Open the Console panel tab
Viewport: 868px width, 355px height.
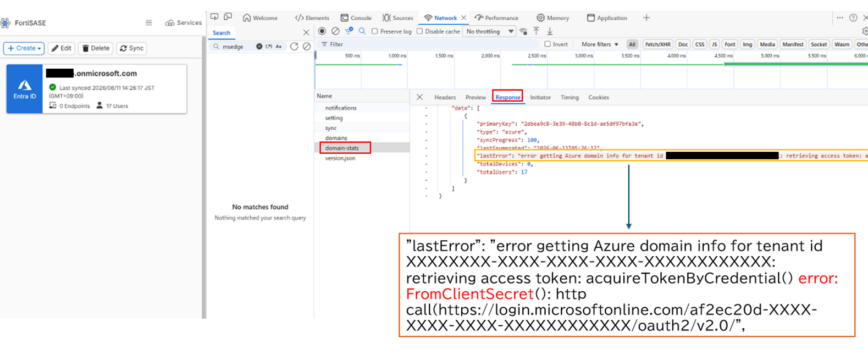click(356, 18)
